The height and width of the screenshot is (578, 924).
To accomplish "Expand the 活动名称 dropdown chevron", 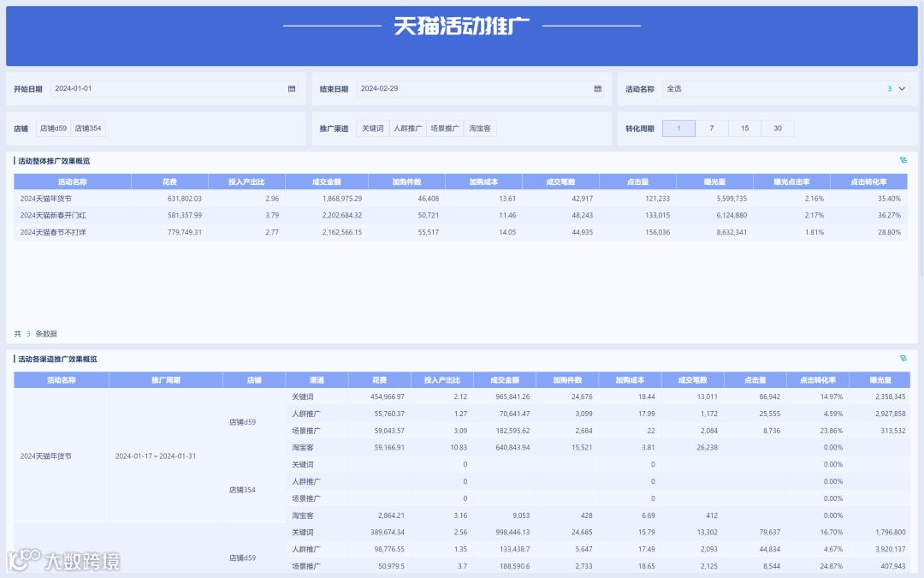I will pos(902,89).
